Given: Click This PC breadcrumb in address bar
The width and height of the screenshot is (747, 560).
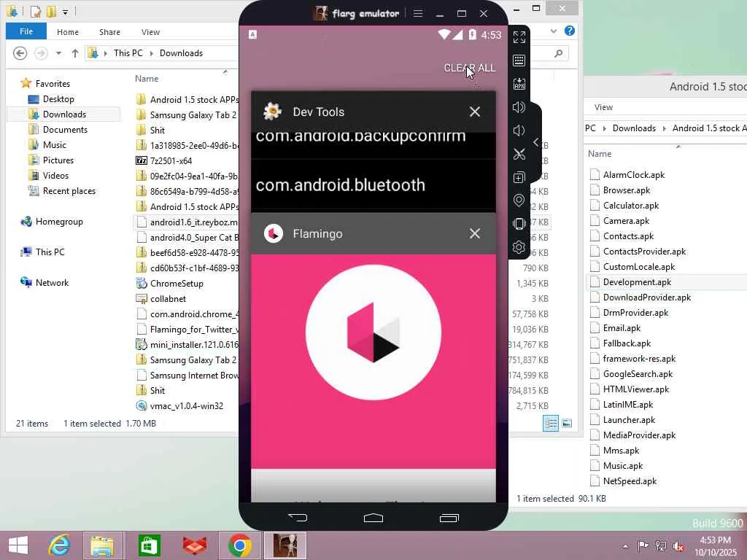Looking at the screenshot, I should (128, 52).
